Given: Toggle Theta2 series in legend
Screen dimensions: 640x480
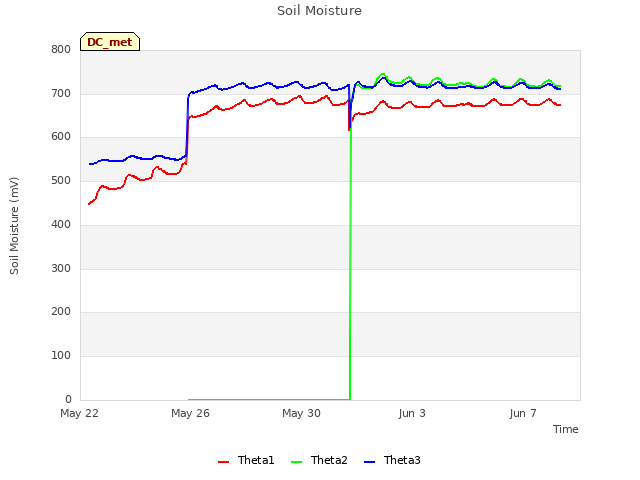Looking at the screenshot, I should tap(319, 460).
